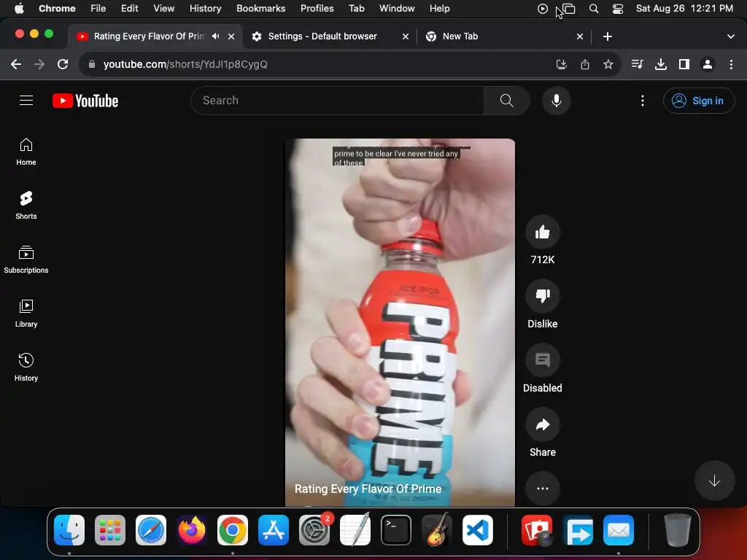Go to Home in YouTube sidebar
Screen dimensions: 747x560
point(26,152)
